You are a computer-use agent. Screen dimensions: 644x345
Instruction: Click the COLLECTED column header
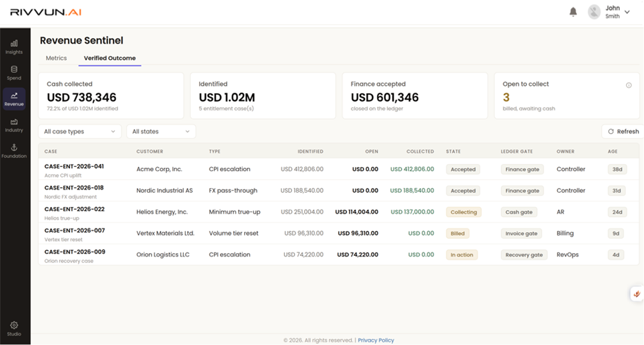coord(420,151)
